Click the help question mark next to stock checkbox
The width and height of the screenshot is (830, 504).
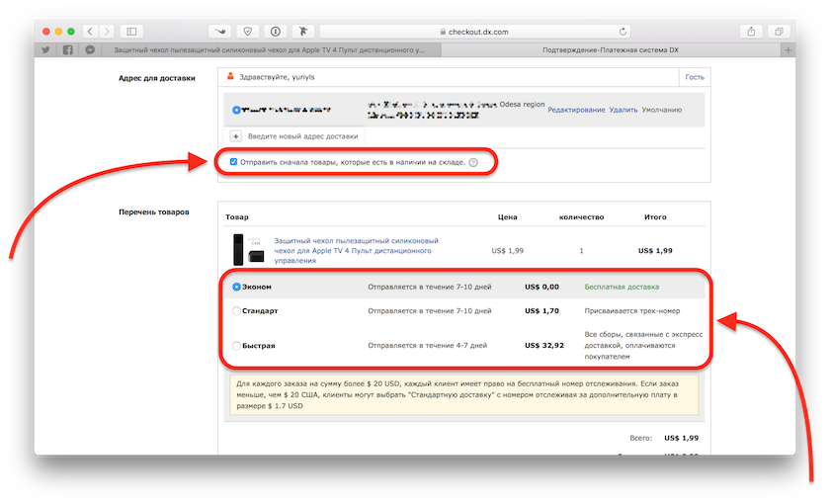pyautogui.click(x=473, y=162)
